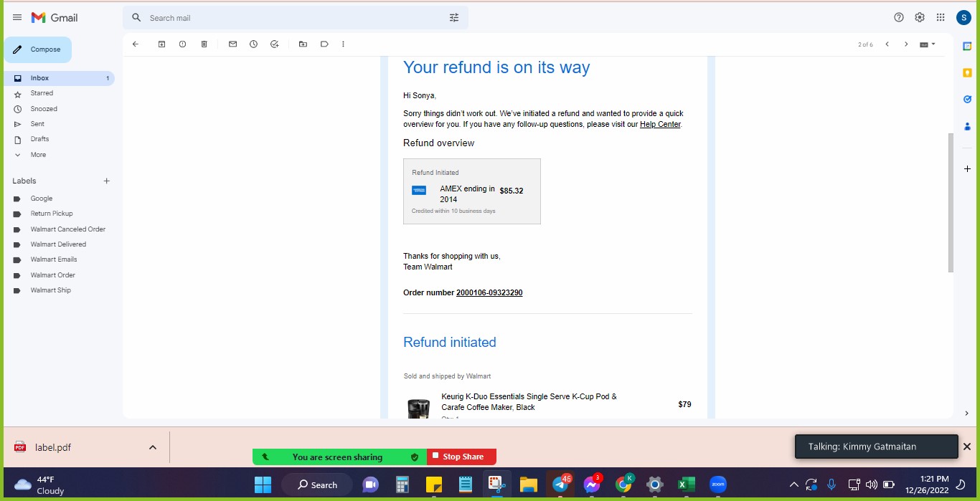Open the weather widget 44°F Cloudy
Screen dimensions: 980x501
(x=40, y=485)
